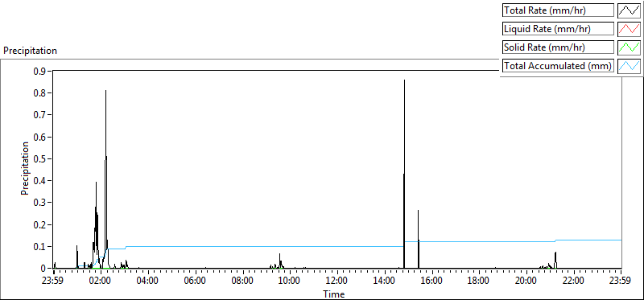The height and width of the screenshot is (300, 644).
Task: Click the vertical Precipitation axis label
Action: [25, 169]
